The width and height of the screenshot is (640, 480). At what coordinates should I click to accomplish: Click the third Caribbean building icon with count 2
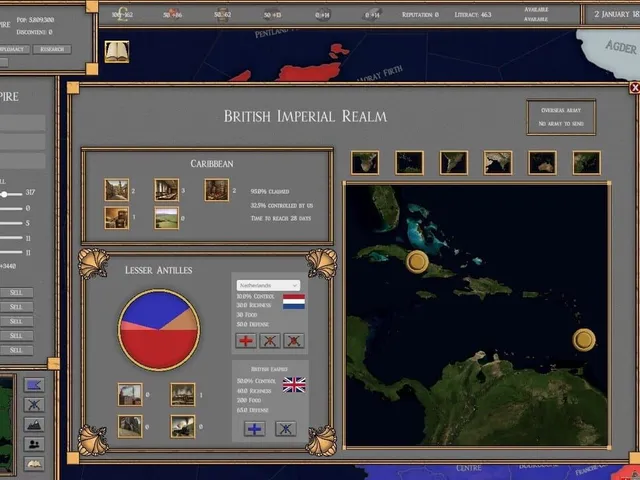[217, 190]
